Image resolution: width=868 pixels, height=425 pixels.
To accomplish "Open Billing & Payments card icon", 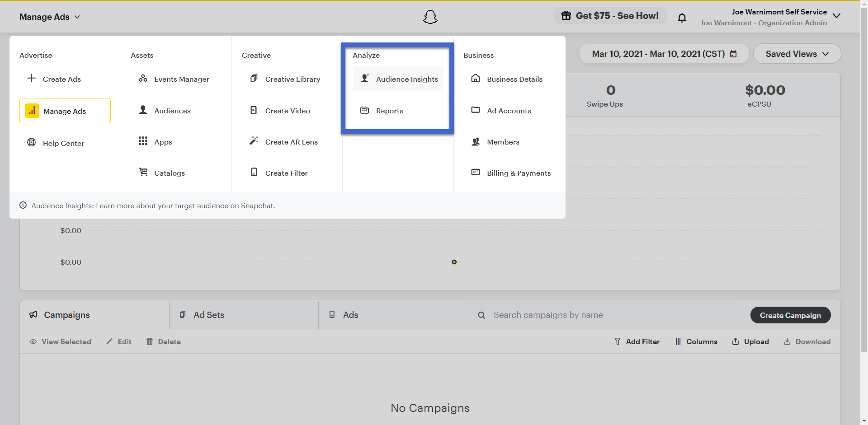I will [476, 172].
